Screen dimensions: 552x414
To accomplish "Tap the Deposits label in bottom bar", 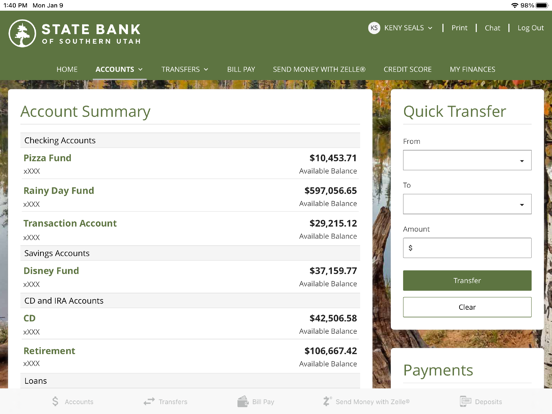I will coord(488,402).
